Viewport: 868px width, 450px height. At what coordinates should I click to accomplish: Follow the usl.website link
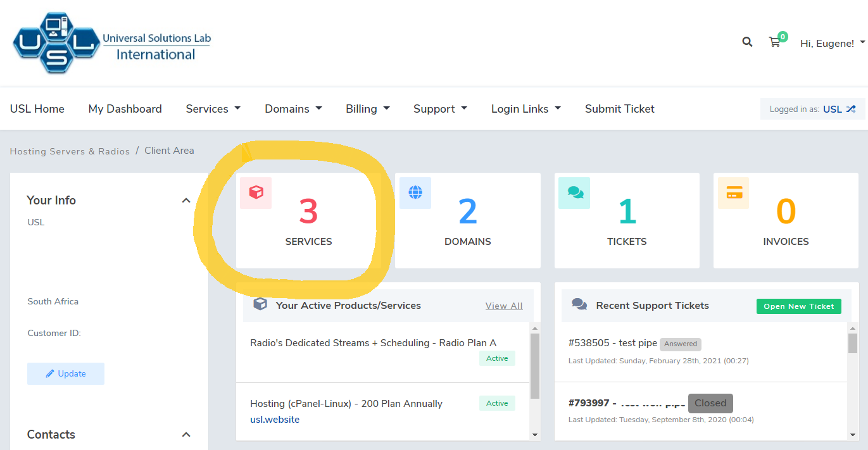click(x=275, y=420)
